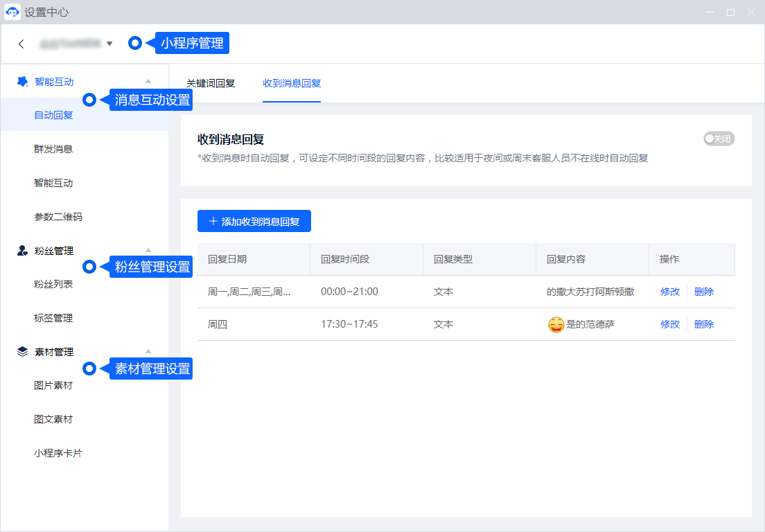Click the 小程序管理 hotspot circle marker
This screenshot has width=765, height=532.
[135, 43]
